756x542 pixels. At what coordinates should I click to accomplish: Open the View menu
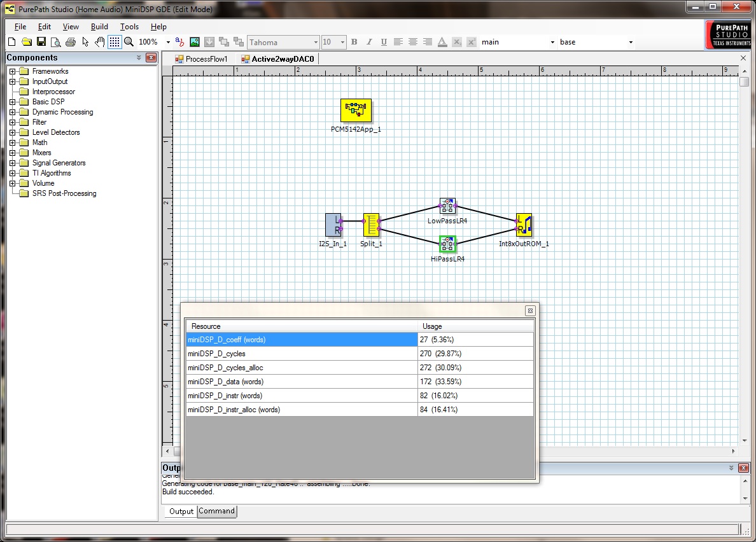[71, 27]
